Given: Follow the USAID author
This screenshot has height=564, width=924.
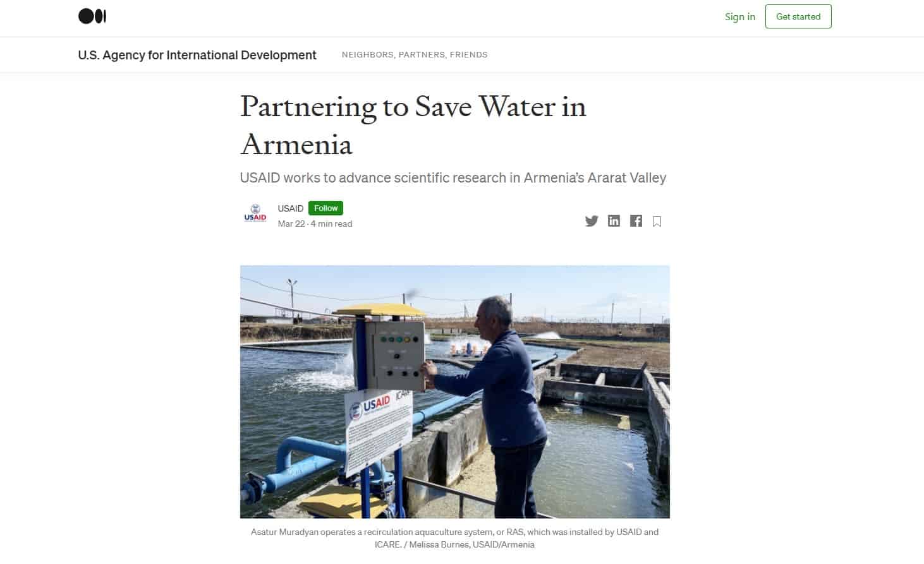Looking at the screenshot, I should 325,208.
